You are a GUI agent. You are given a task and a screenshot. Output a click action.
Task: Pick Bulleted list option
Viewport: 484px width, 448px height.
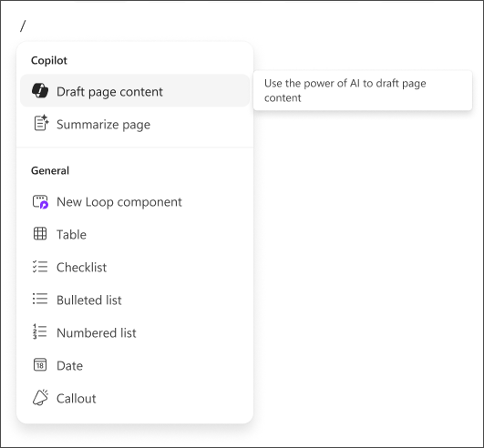[x=135, y=300]
